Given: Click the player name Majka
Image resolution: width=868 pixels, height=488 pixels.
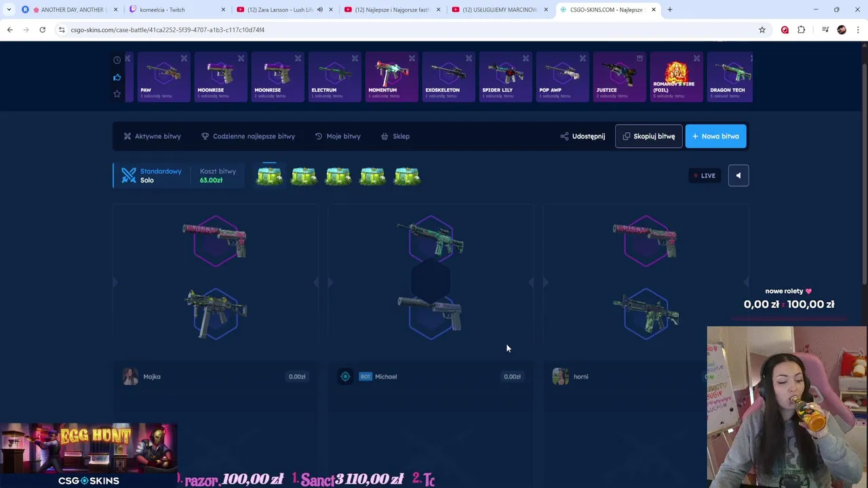Looking at the screenshot, I should click(152, 377).
